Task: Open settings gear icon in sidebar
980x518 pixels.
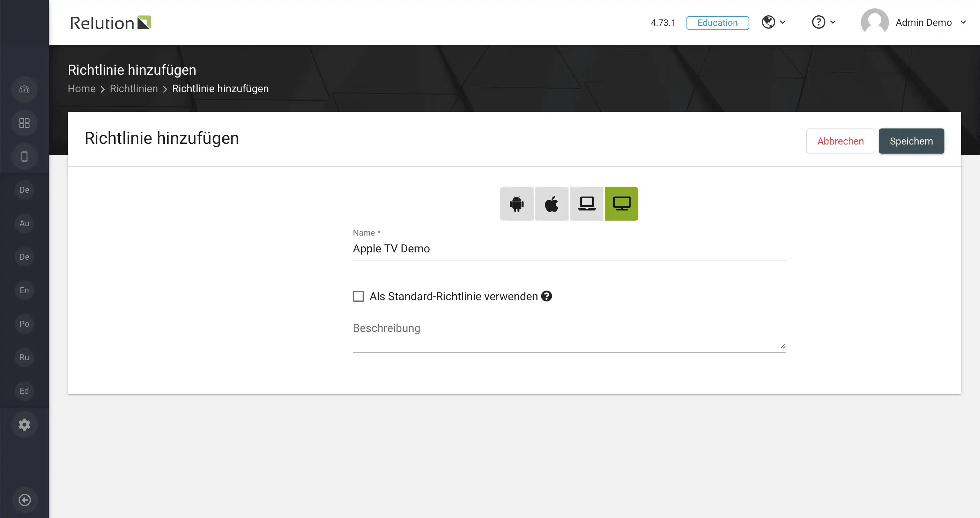Action: pos(24,424)
